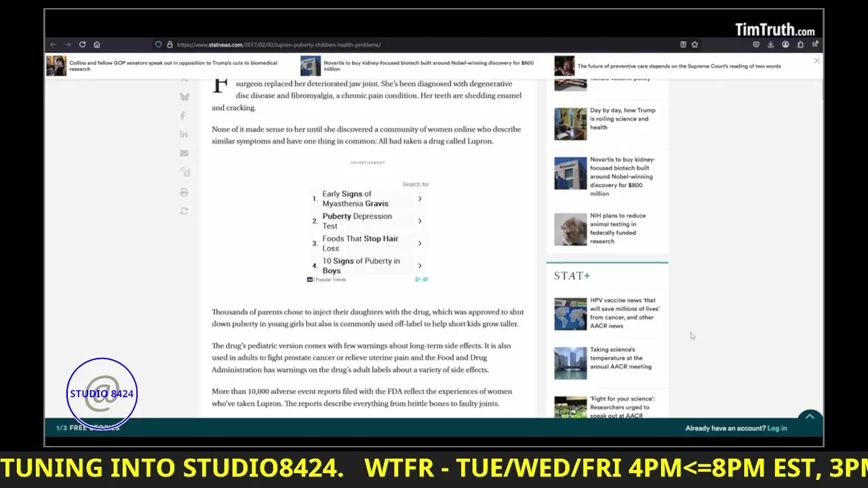Open Novartis headline in top banner
Screen dimensions: 868x488
pos(429,66)
